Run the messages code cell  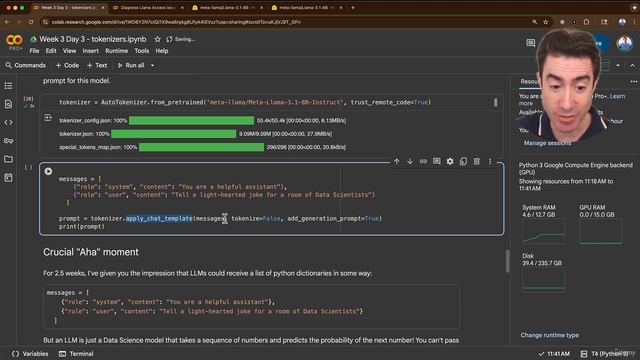tap(48, 171)
